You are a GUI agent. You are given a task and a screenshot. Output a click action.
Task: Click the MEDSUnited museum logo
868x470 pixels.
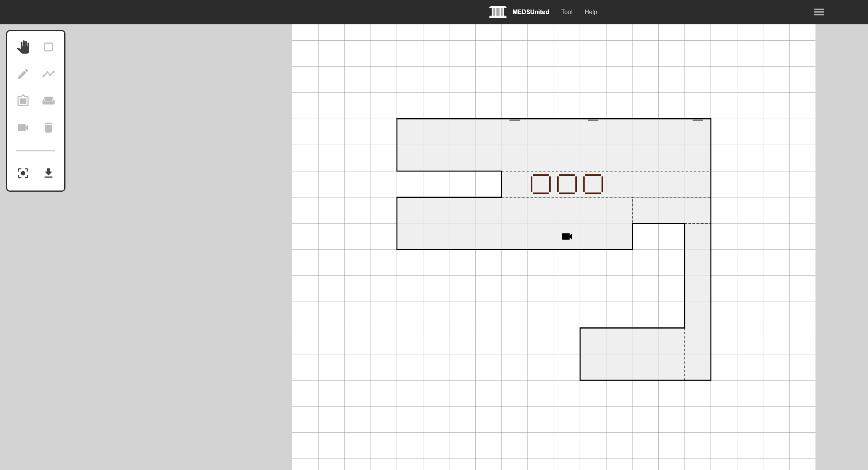pyautogui.click(x=498, y=12)
